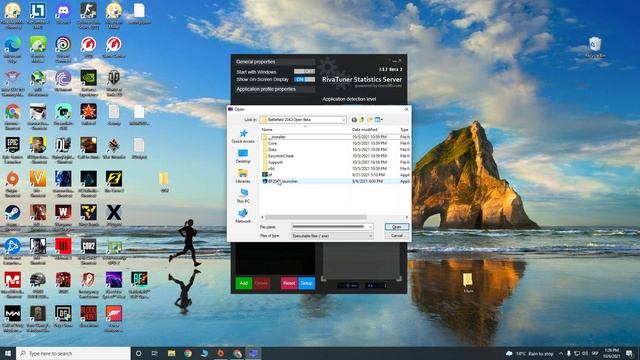The width and height of the screenshot is (640, 360).
Task: Open the Google Chrome desktop shortcut
Action: (x=13, y=116)
